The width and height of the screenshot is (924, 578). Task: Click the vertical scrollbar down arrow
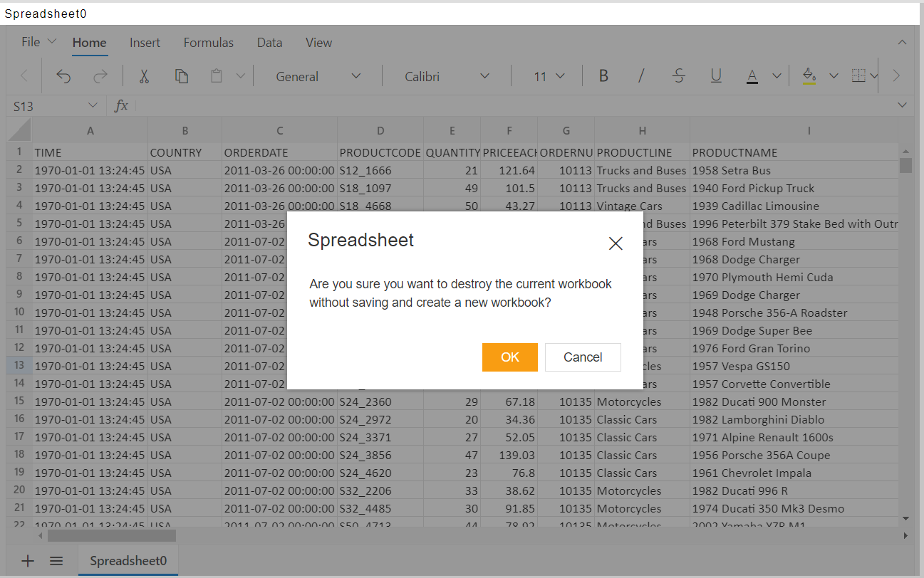tap(905, 518)
